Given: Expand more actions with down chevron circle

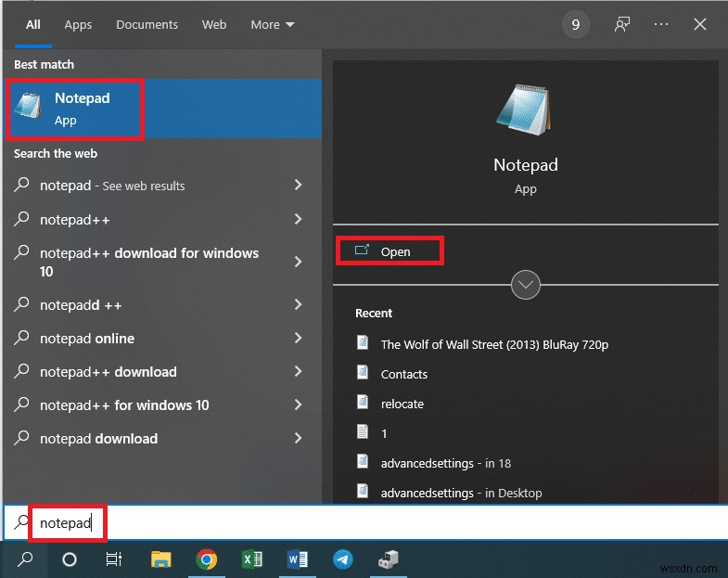Looking at the screenshot, I should [525, 284].
